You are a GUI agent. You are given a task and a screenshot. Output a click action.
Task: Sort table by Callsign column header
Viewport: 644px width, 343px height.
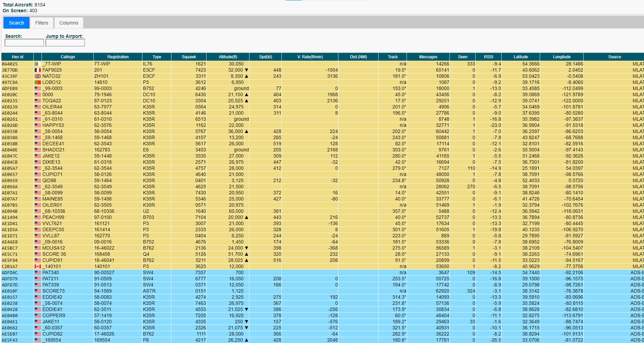point(68,57)
